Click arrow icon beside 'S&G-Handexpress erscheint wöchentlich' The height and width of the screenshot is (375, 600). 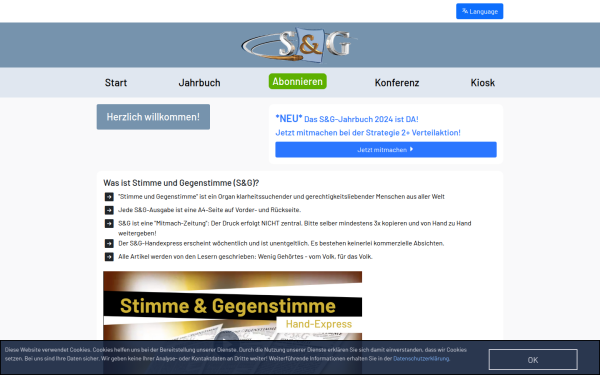pos(109,243)
